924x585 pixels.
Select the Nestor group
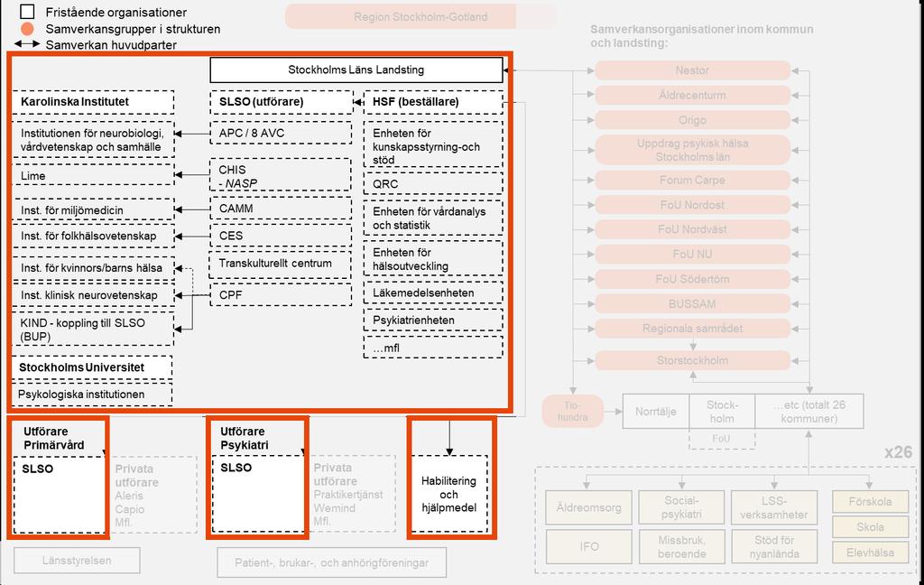(692, 70)
